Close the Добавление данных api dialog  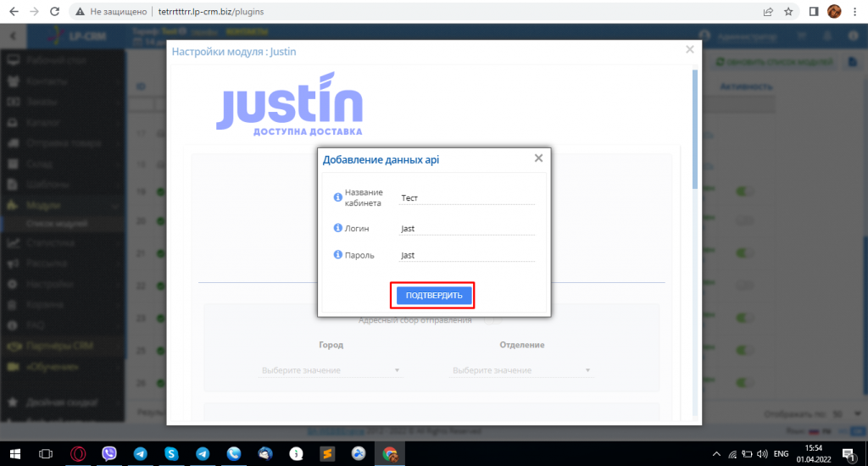[x=538, y=158]
